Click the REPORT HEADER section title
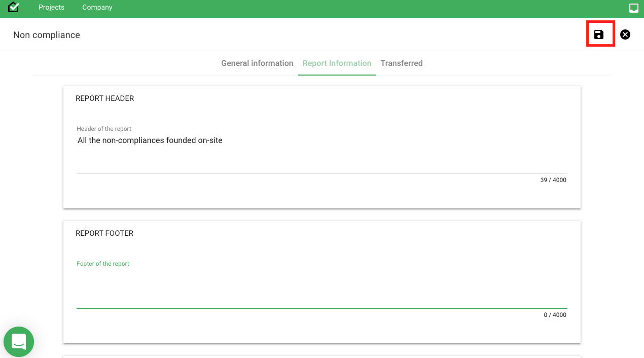The height and width of the screenshot is (358, 644). pyautogui.click(x=105, y=98)
